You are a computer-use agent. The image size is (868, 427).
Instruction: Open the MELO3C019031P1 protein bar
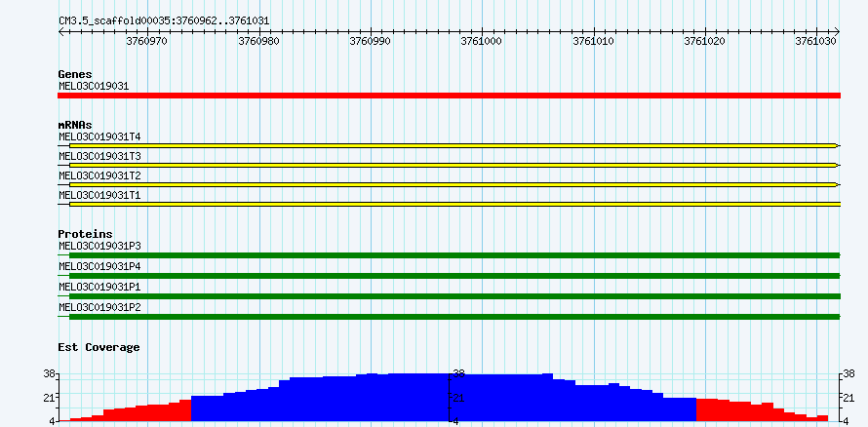[449, 296]
